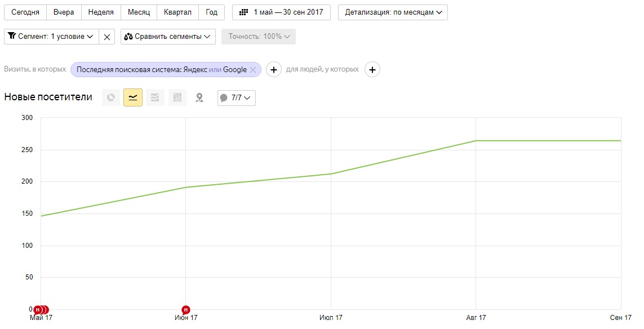The image size is (644, 329).
Task: Select the Вчера period tab
Action: pos(64,12)
